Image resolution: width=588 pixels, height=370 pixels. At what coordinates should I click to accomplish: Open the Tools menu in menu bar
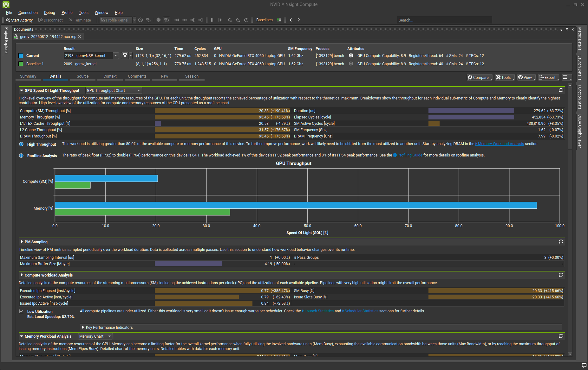[x=84, y=13]
